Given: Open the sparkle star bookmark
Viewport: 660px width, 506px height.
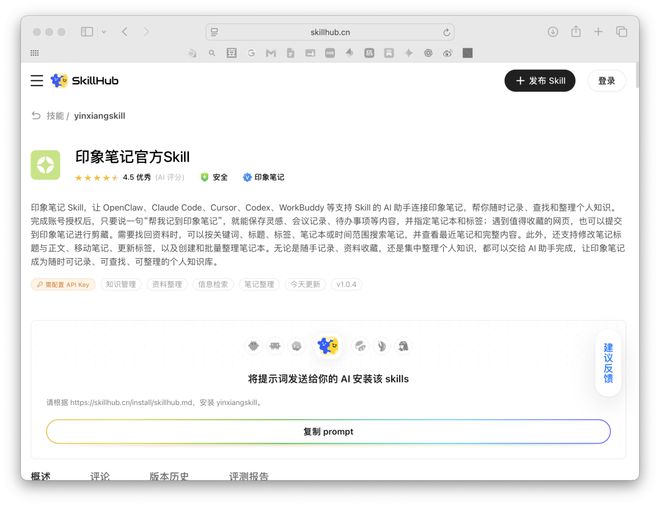Looking at the screenshot, I should (408, 53).
